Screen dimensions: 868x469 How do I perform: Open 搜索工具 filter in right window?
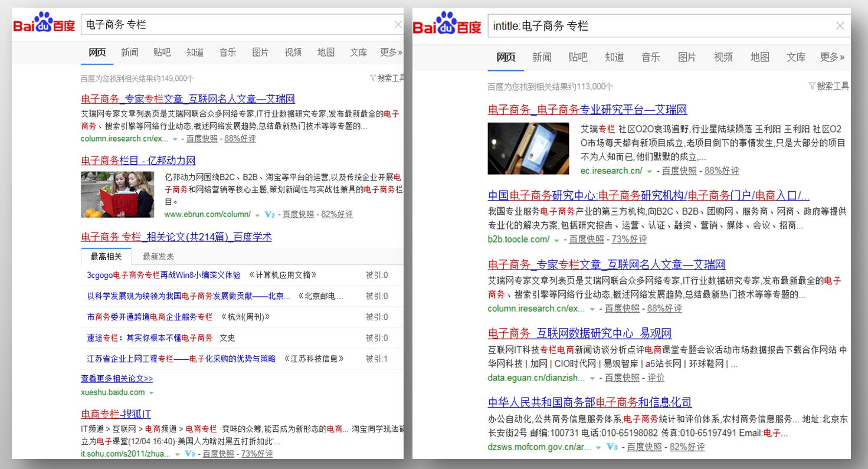click(x=828, y=86)
